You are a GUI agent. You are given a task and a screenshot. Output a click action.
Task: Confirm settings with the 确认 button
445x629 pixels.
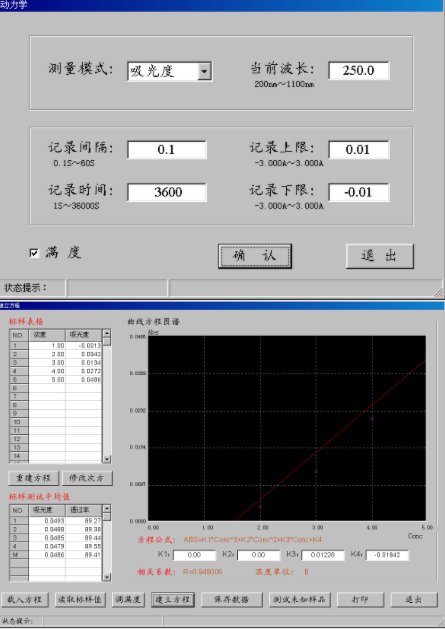[255, 256]
